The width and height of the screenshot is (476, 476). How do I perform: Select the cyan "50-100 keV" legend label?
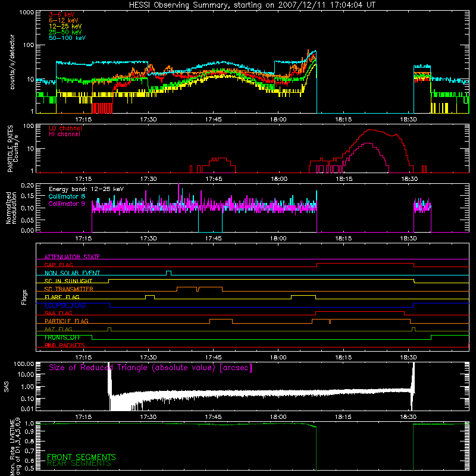point(67,38)
